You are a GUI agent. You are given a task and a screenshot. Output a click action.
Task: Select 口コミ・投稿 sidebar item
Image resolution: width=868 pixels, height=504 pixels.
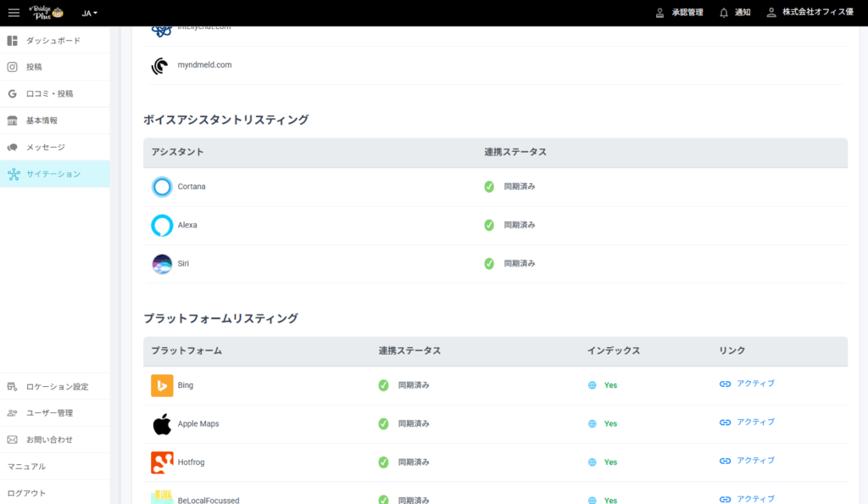click(49, 94)
